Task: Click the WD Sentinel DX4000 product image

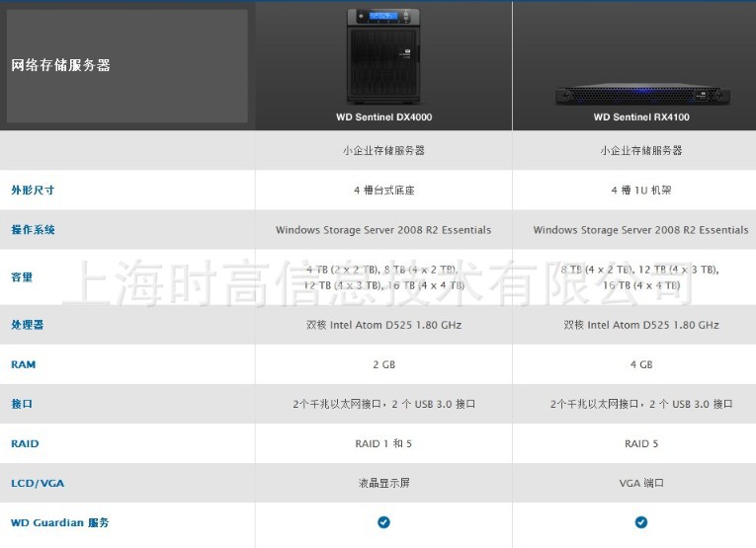Action: [383, 56]
